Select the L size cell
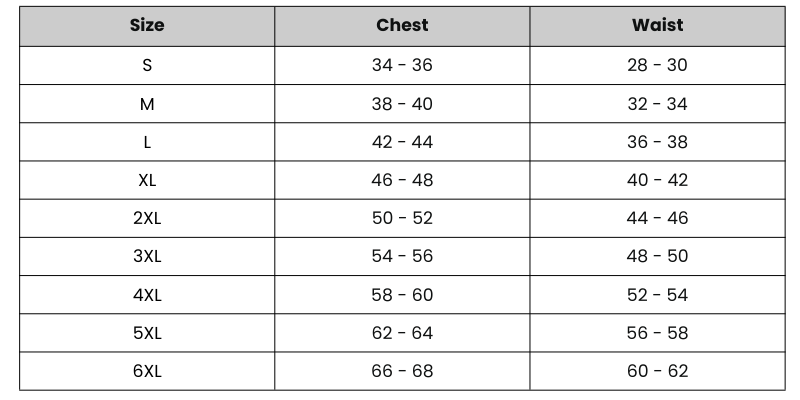The width and height of the screenshot is (800, 400). click(147, 142)
